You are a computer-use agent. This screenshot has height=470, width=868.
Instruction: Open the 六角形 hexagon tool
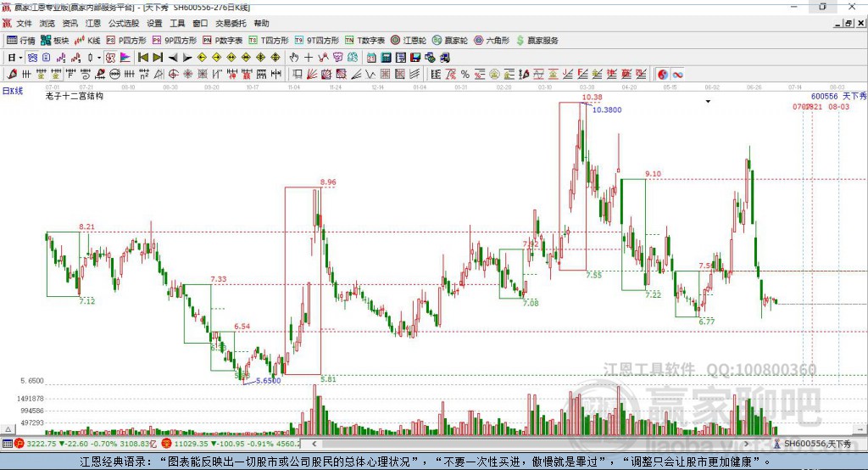tap(492, 41)
